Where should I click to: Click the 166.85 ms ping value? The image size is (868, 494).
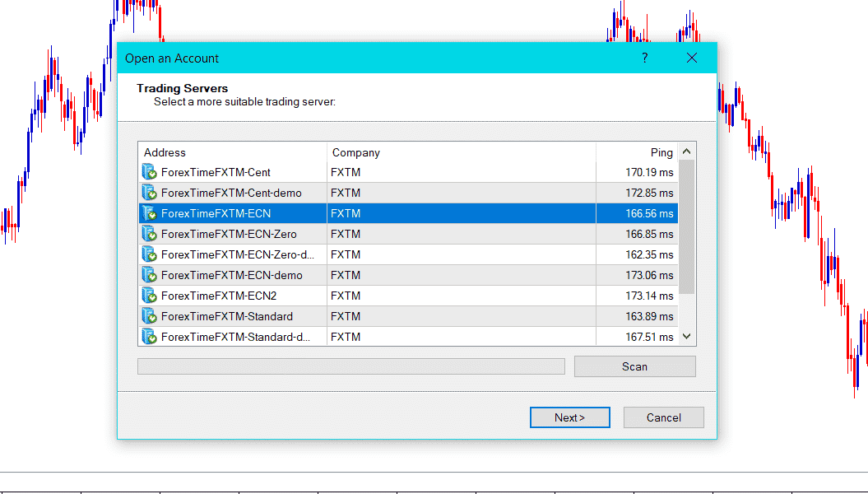coord(649,234)
